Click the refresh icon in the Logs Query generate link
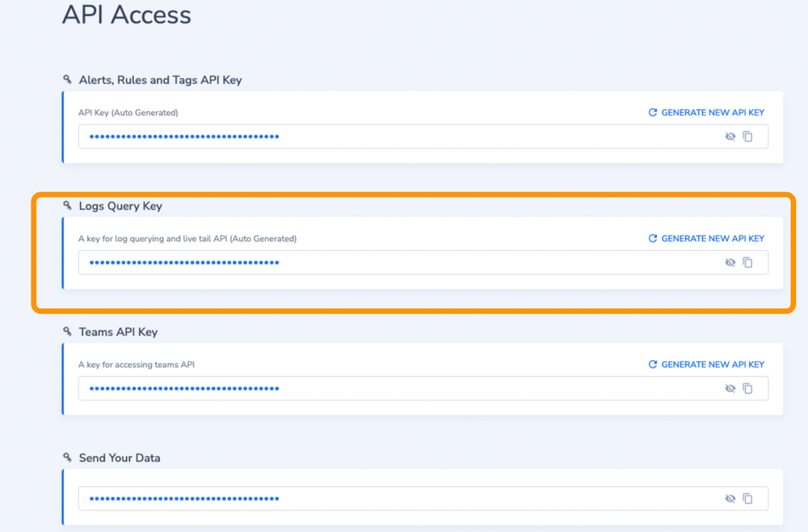Screen dimensions: 808x532 (653, 238)
